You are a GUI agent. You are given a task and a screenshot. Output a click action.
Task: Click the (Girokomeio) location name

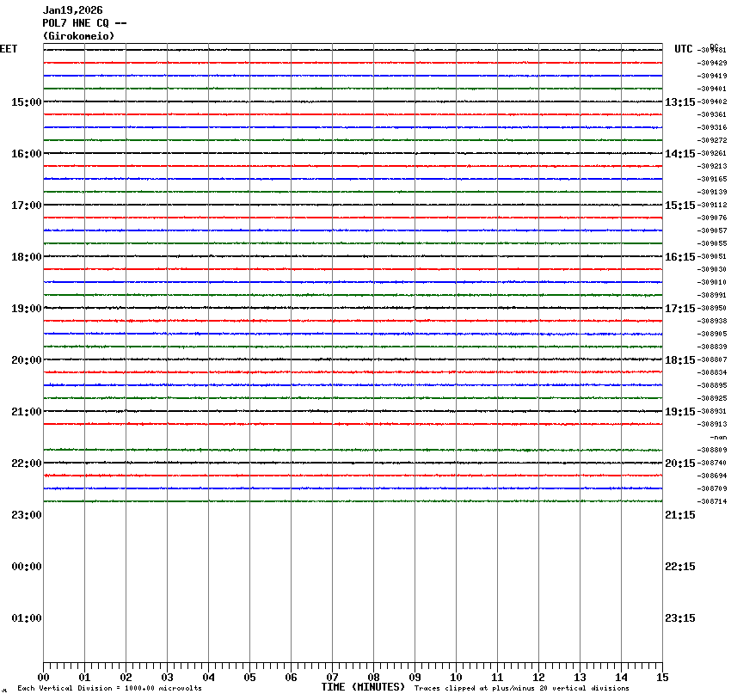tap(78, 36)
